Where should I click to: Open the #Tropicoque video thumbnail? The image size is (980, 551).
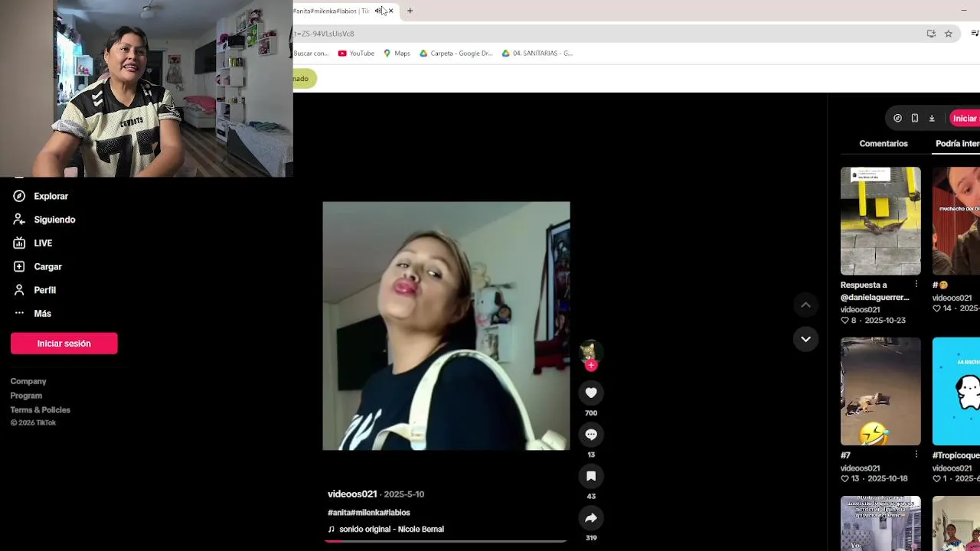point(956,391)
